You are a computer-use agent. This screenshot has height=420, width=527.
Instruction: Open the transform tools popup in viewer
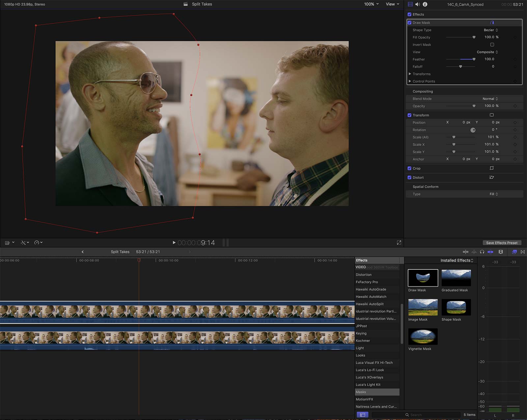(x=10, y=242)
